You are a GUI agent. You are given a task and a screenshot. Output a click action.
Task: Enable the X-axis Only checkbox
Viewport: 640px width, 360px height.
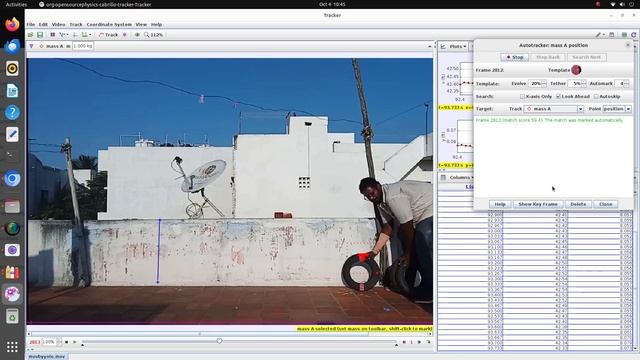pyautogui.click(x=522, y=96)
